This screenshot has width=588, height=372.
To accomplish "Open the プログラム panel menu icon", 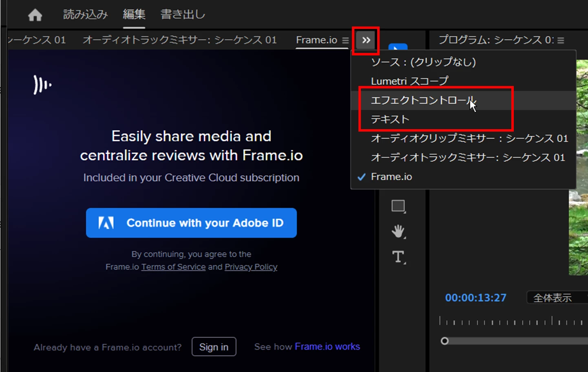I will (561, 40).
